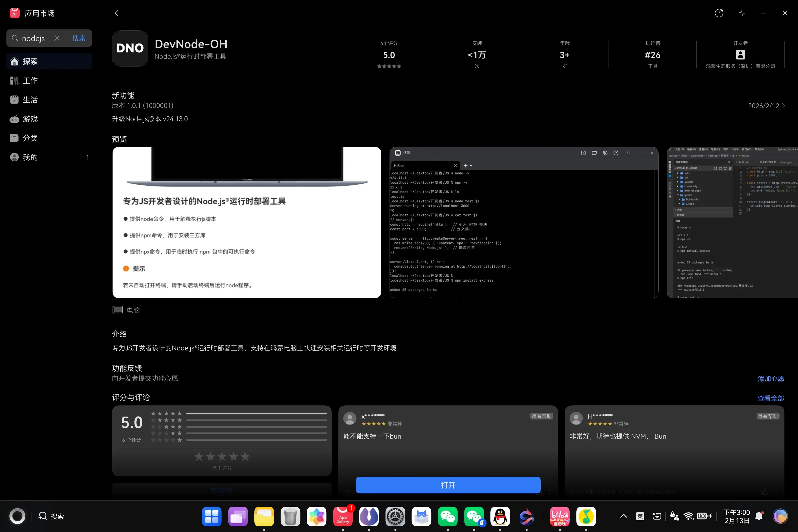Viewport: 798px width, 532px height.
Task: Click the notification bell in the system tray
Action: tap(759, 516)
